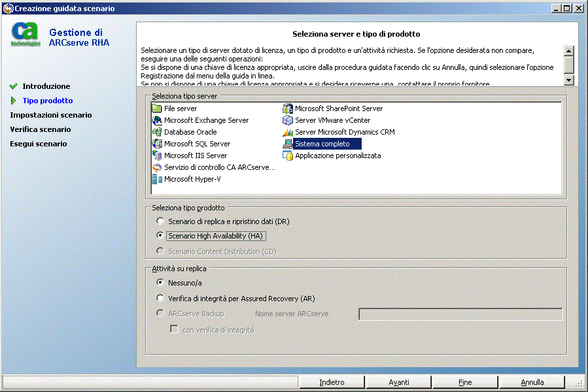Viewport: 588px width, 392px height.
Task: Click the Annulla button
Action: (x=532, y=382)
